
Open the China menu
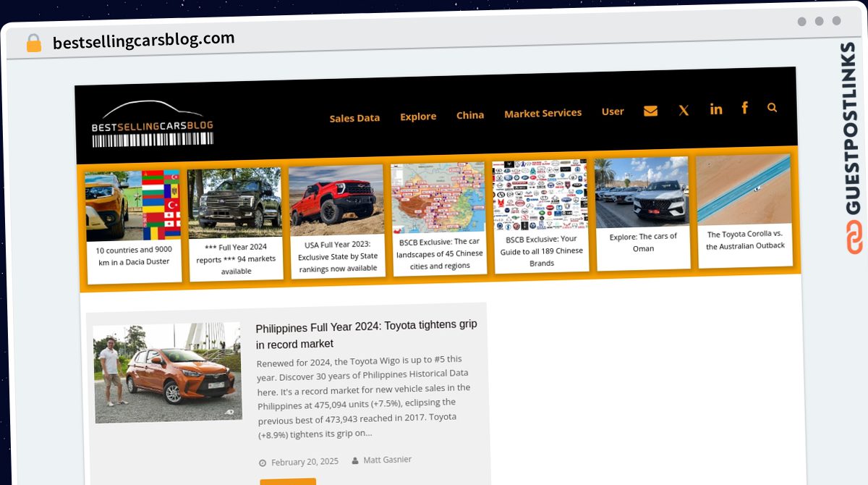pyautogui.click(x=470, y=114)
